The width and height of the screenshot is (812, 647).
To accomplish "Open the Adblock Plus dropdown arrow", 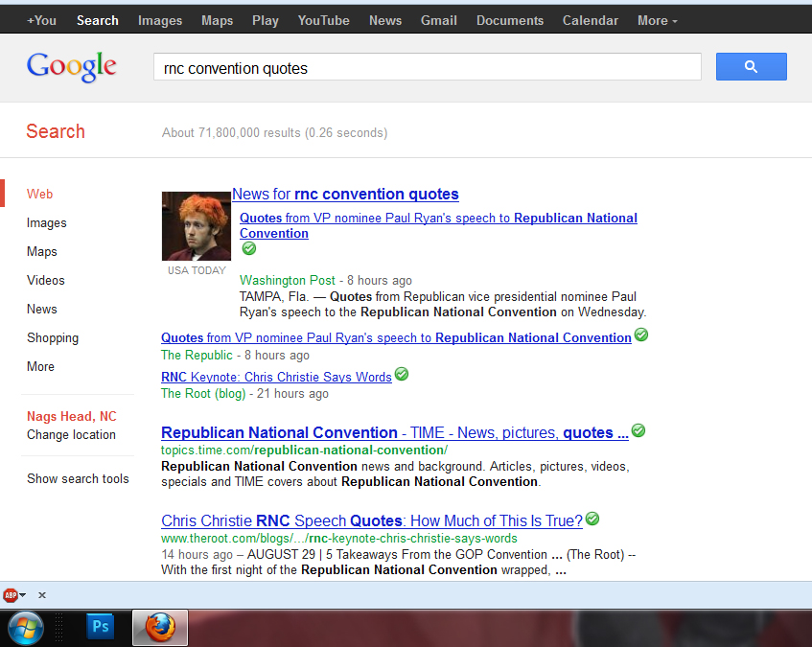I will coord(22,595).
